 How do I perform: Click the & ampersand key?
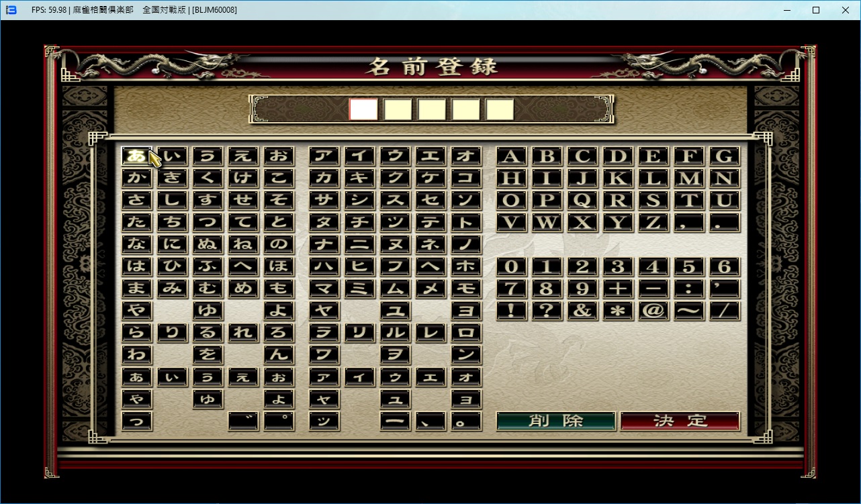582,311
